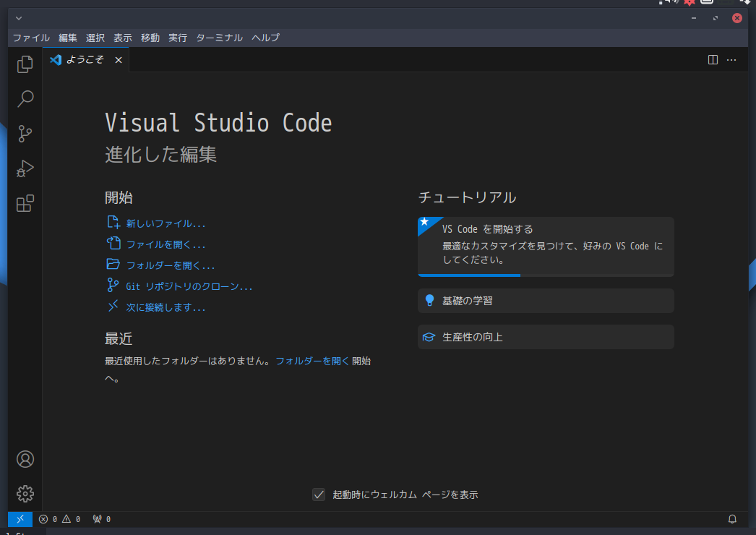This screenshot has height=535, width=756.
Task: Click the ファイルを開く... link
Action: point(166,244)
